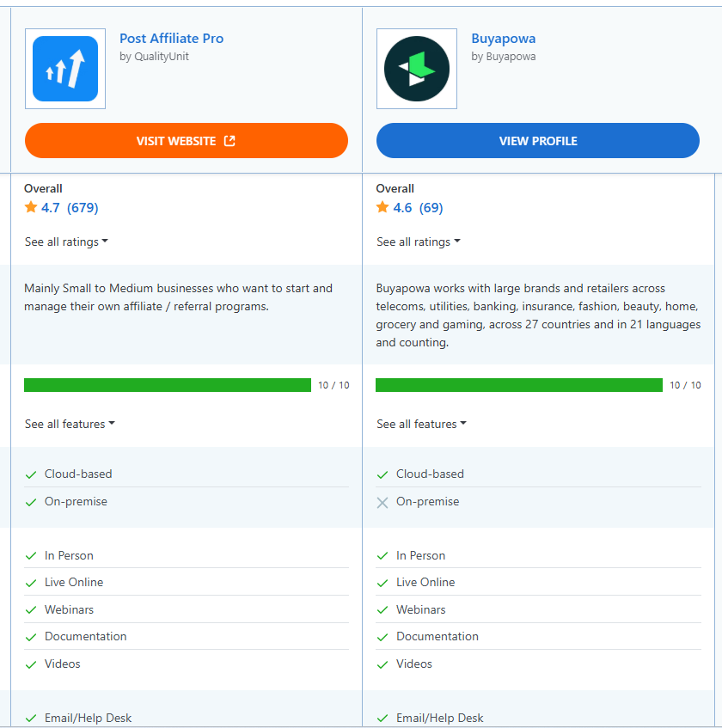Click the star icon beside the 4.6 rating
The image size is (722, 728).
(382, 207)
